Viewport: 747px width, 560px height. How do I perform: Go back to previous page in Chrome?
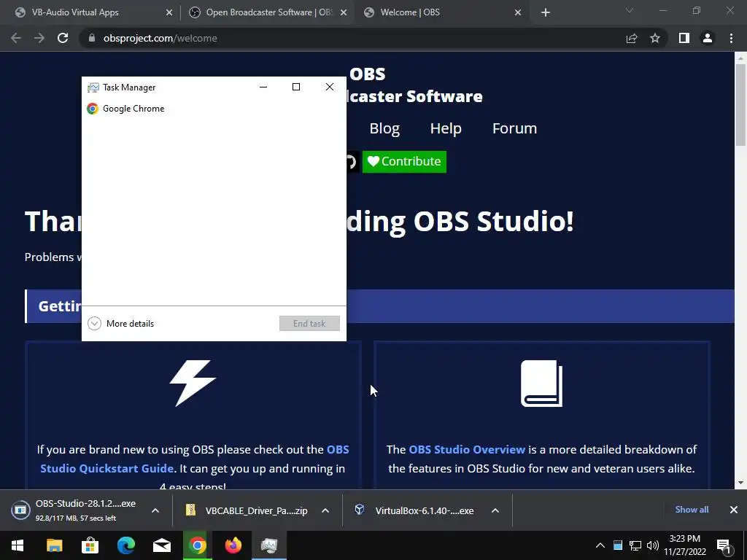(16, 38)
